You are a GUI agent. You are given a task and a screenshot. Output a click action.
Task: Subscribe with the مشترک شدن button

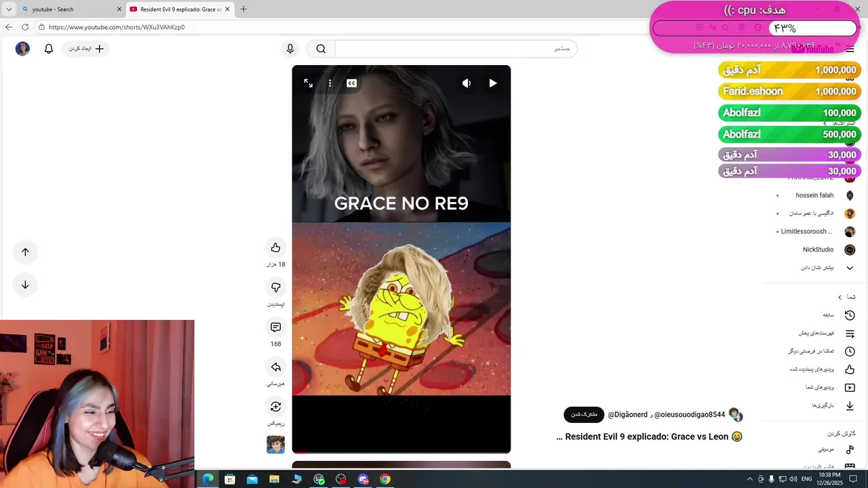pos(584,414)
